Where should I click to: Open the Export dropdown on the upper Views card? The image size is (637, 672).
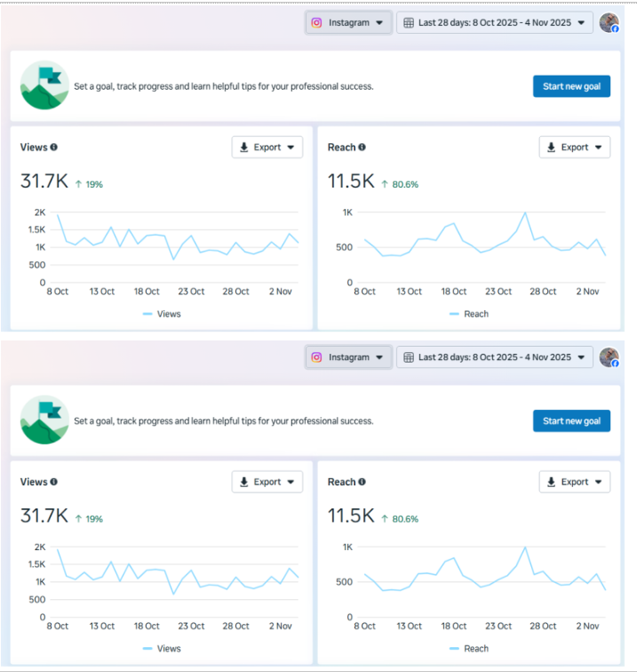267,148
